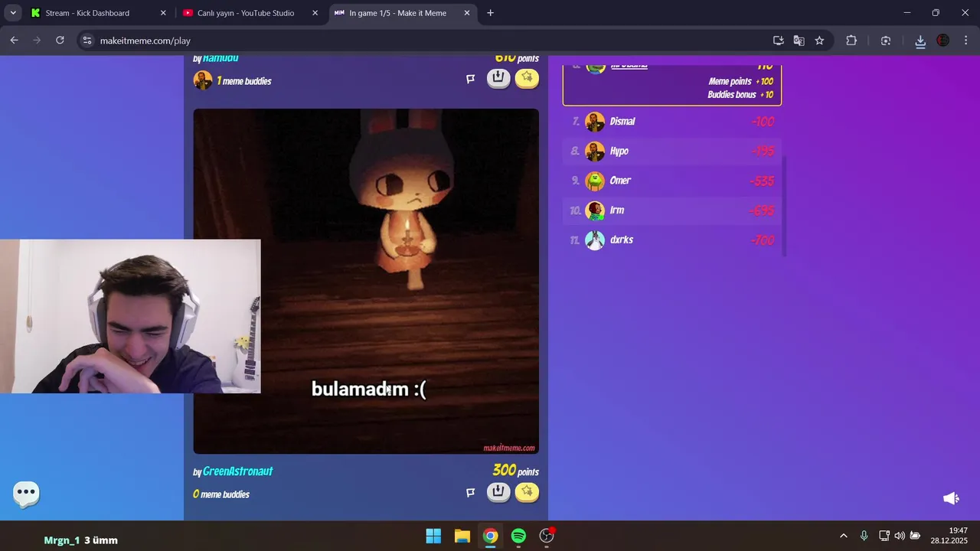Flag the upper meme with 1 meme buddies
This screenshot has height=551, width=980.
pos(471,79)
